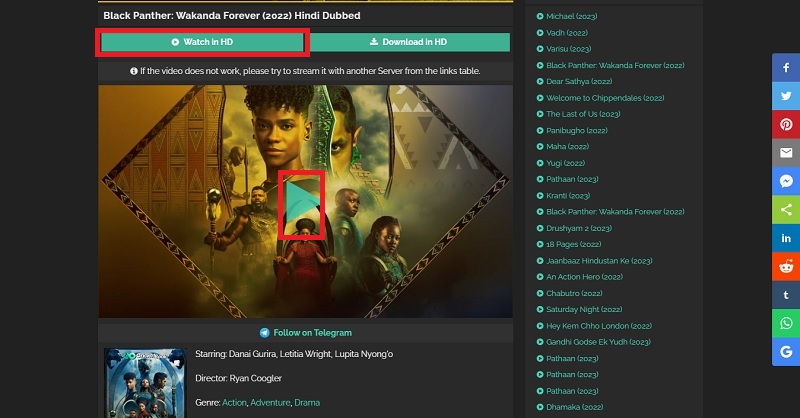This screenshot has height=418, width=800.
Task: Click the 'Director: Ryan Coogler' text
Action: pos(238,378)
